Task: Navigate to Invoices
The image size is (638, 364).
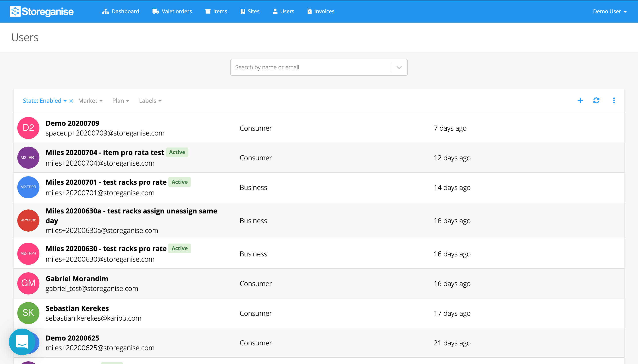Action: (321, 12)
